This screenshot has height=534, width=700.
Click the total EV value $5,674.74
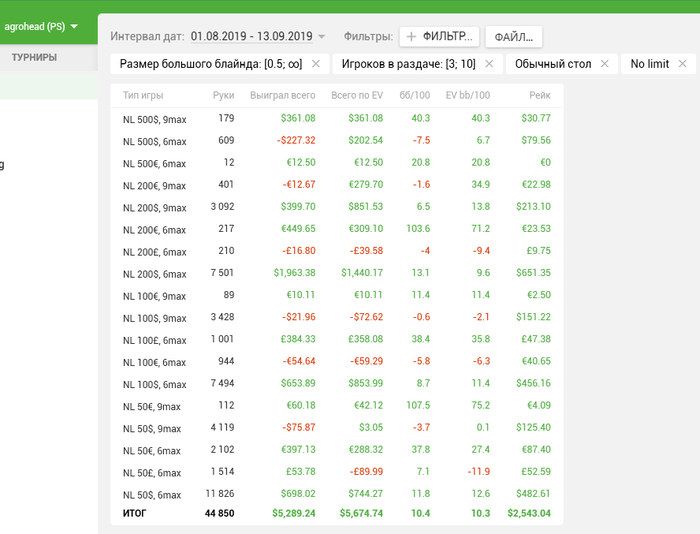coord(361,513)
